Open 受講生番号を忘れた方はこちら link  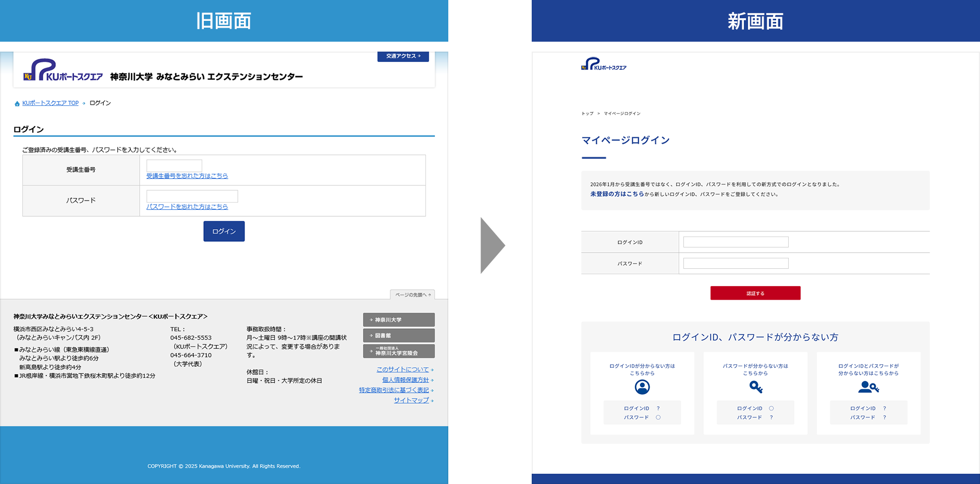pyautogui.click(x=187, y=176)
